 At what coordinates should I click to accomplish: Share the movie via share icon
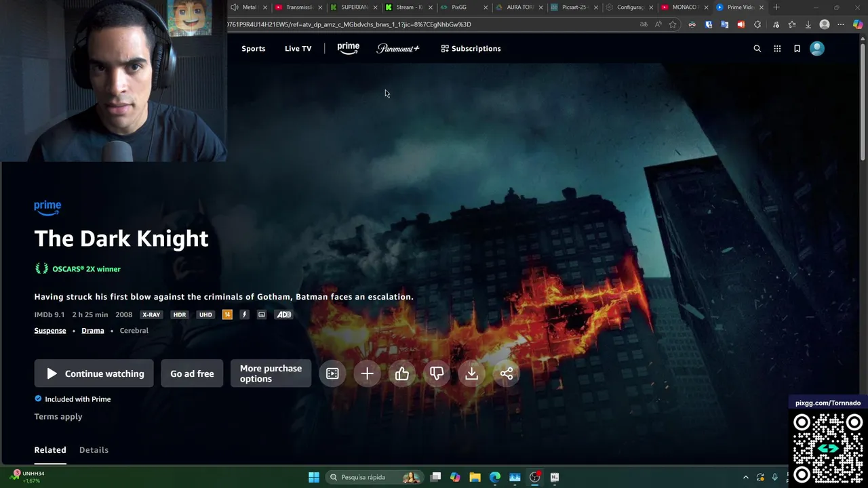[x=507, y=373]
